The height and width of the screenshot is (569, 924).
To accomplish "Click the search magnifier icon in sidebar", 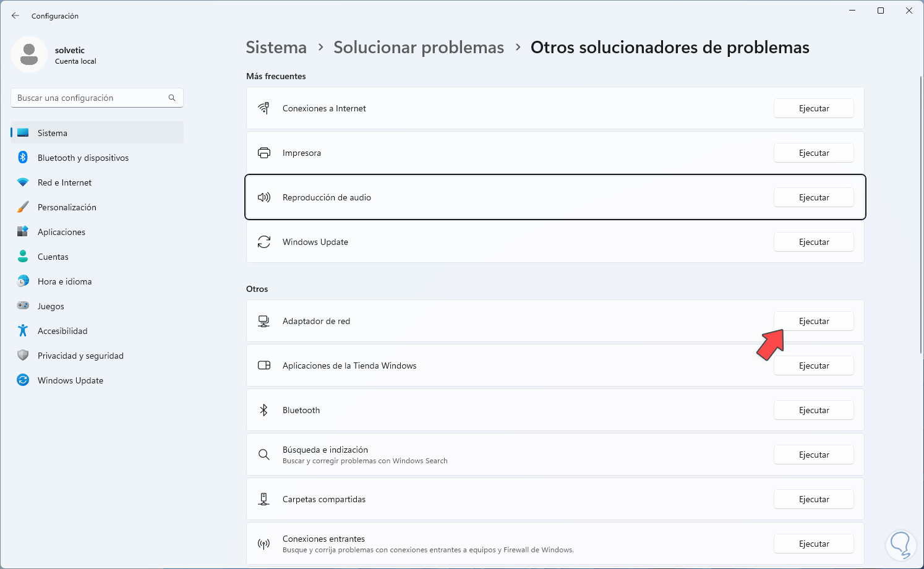I will point(172,98).
